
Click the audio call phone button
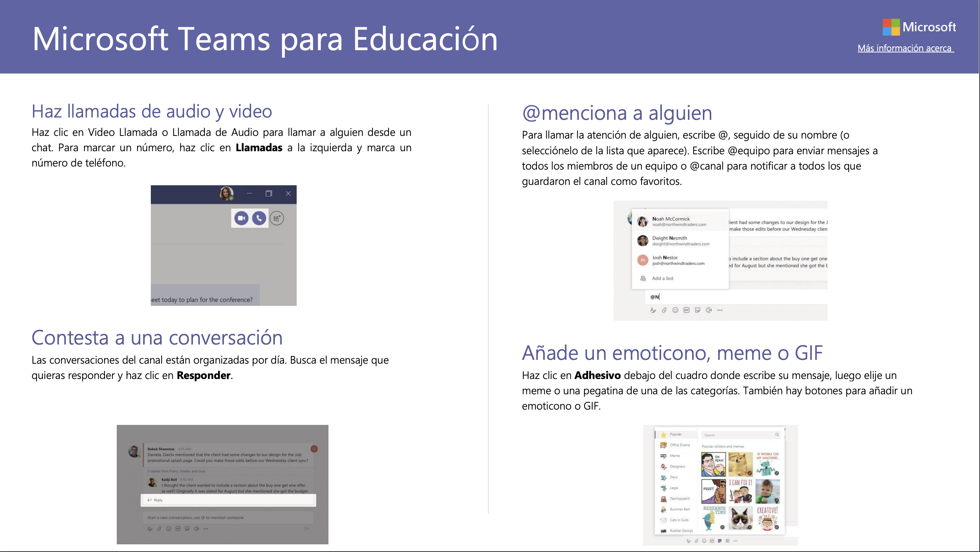[259, 218]
